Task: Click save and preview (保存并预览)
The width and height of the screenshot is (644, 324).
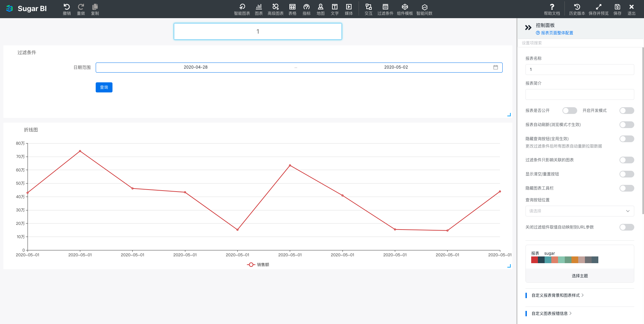Action: point(599,9)
